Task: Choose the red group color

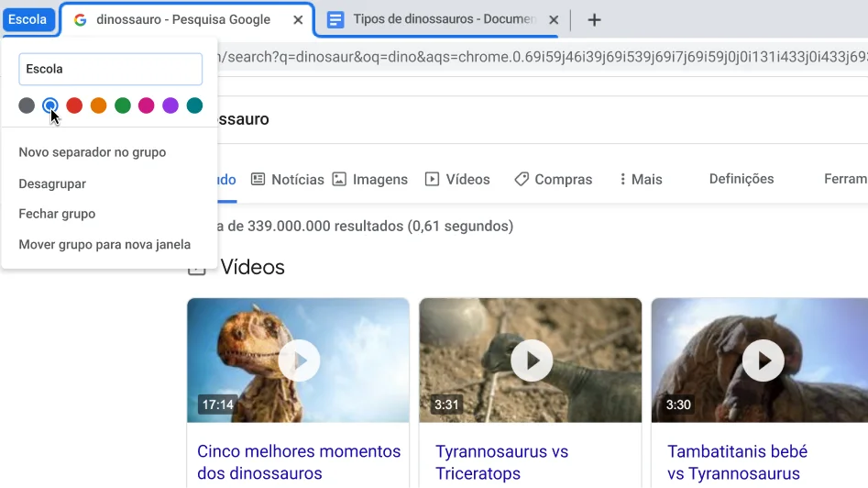Action: (x=74, y=105)
